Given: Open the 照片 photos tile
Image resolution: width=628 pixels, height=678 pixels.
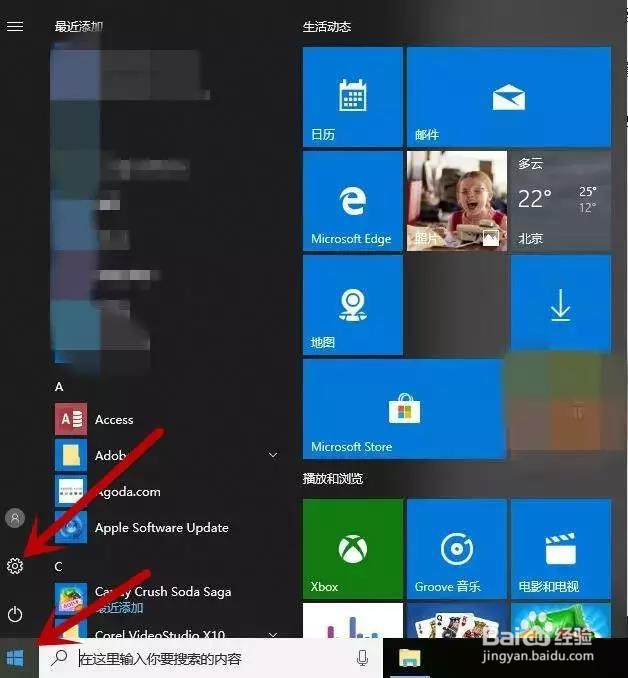Looking at the screenshot, I should [x=457, y=201].
